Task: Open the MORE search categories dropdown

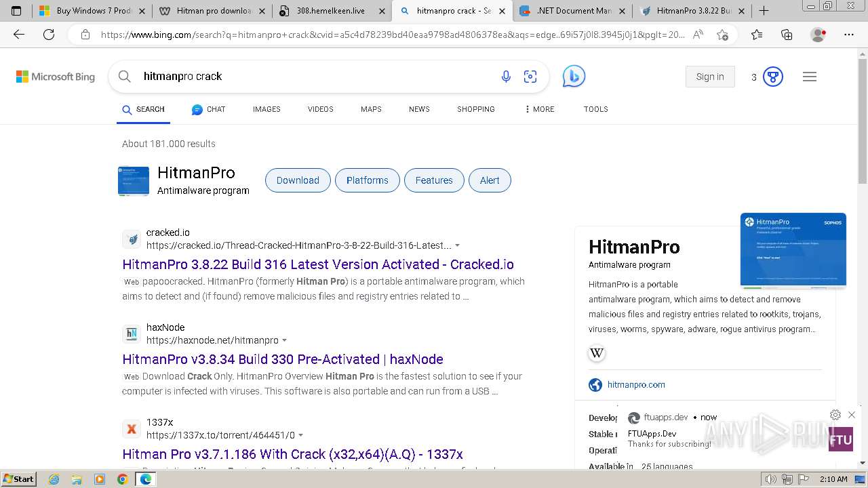Action: tap(539, 109)
